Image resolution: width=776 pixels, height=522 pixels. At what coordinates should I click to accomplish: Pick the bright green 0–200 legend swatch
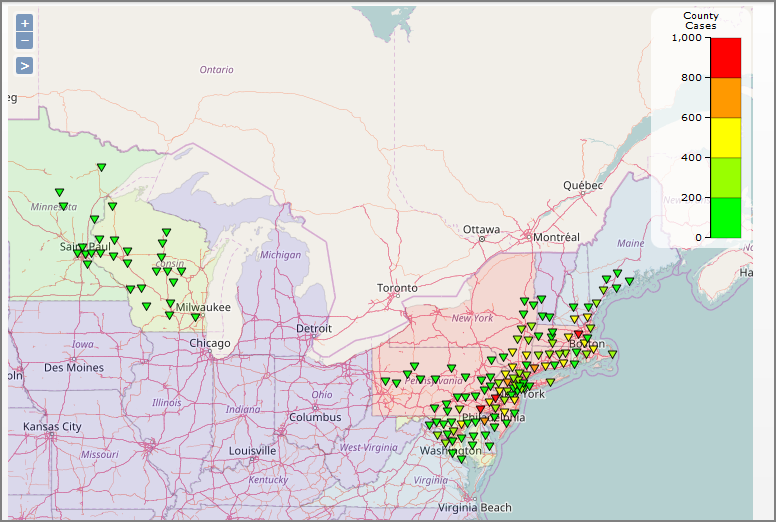725,217
